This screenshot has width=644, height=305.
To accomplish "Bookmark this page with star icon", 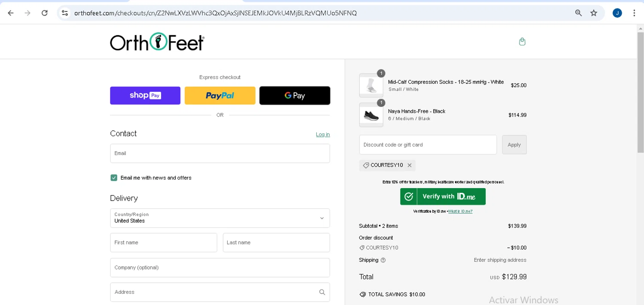I will pyautogui.click(x=594, y=13).
